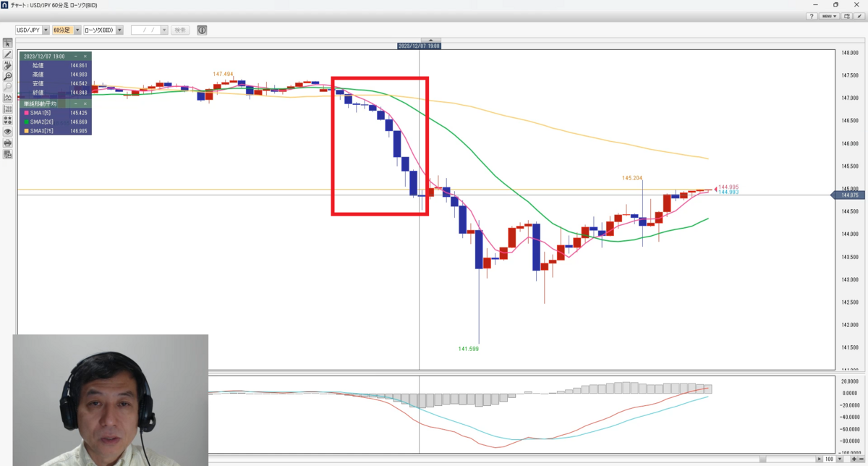
Task: Click the data table export icon
Action: tap(8, 153)
